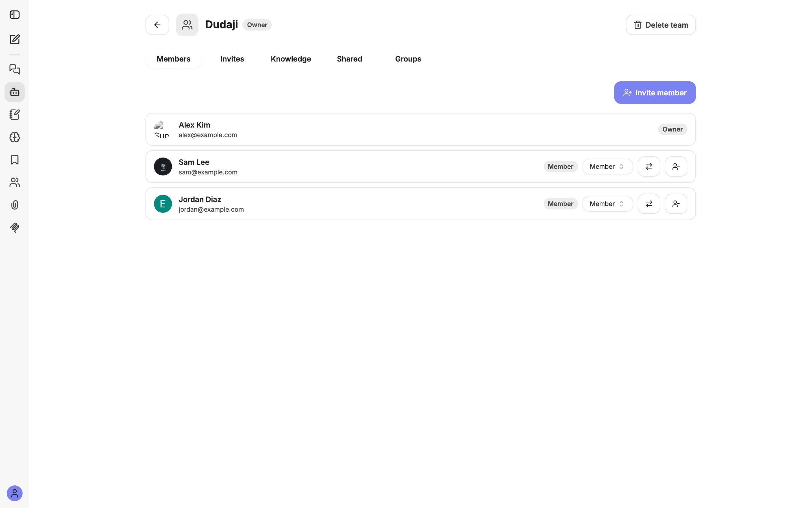Screen dimensions: 812x508
Task: Transfer ownership to Jordan Diaz
Action: click(x=649, y=204)
